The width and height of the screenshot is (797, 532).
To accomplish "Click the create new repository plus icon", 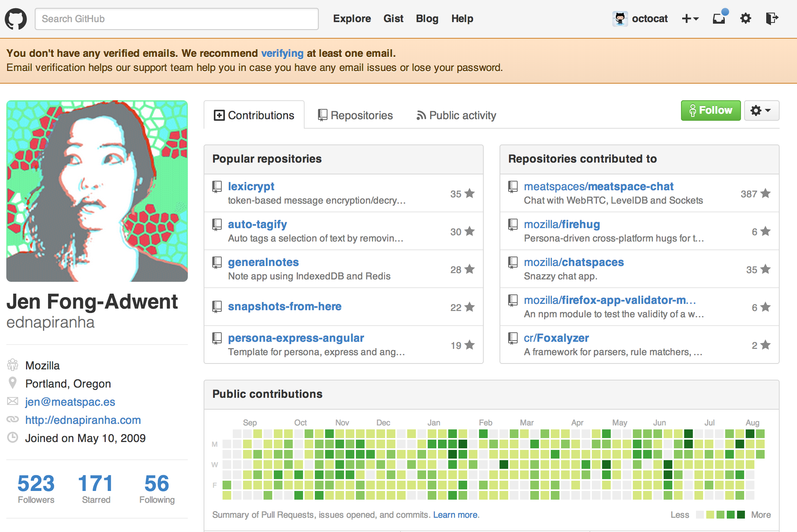I will pos(690,19).
